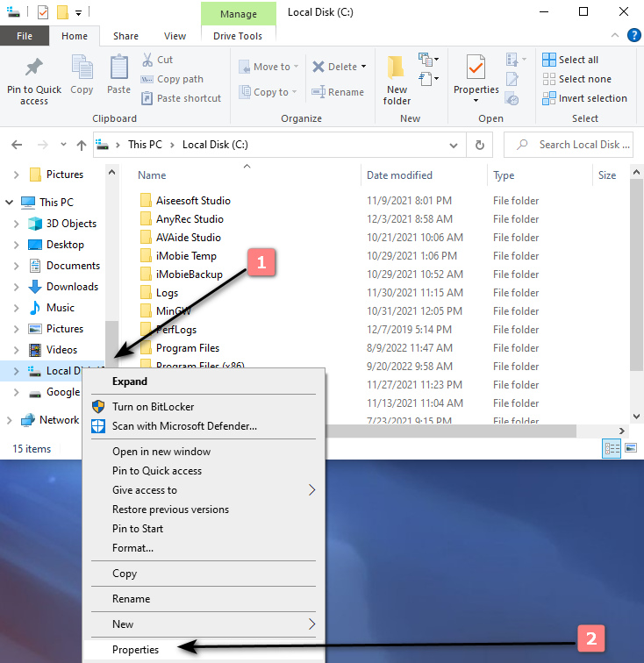Click Select all in the ribbon
644x663 pixels.
[577, 60]
